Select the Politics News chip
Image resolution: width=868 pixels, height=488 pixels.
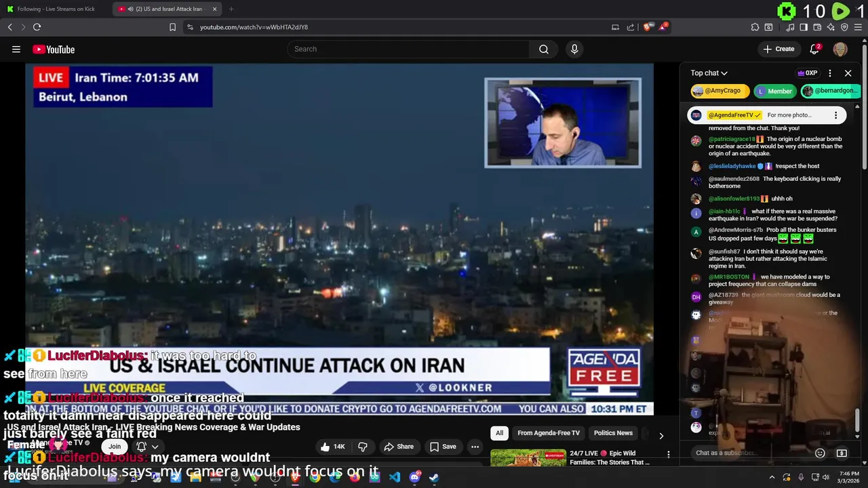[613, 433]
